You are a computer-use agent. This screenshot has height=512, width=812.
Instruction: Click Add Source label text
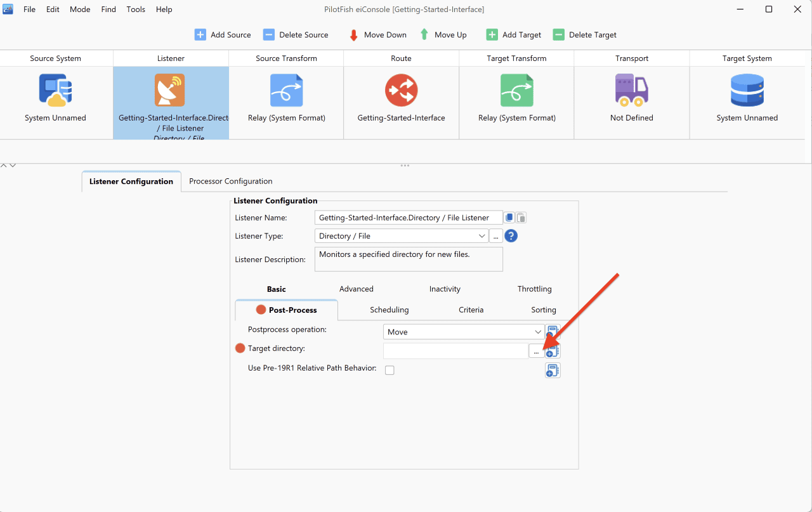[231, 35]
